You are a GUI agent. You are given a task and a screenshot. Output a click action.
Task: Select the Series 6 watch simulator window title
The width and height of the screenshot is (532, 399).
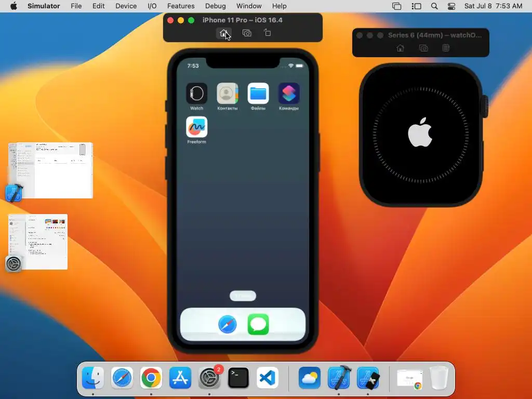435,35
